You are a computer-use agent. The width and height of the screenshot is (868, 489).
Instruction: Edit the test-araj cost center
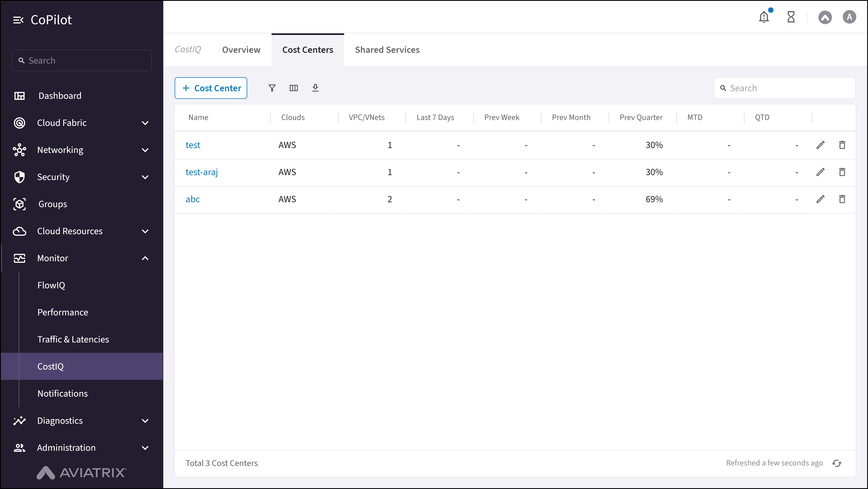tap(820, 172)
